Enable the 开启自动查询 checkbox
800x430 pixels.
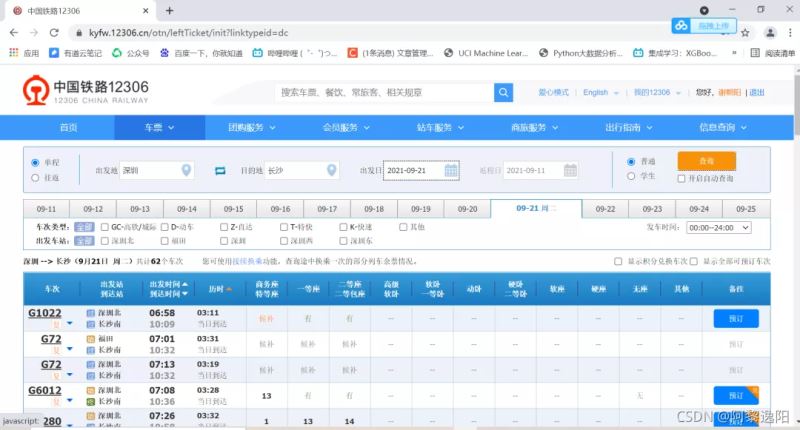click(x=682, y=178)
